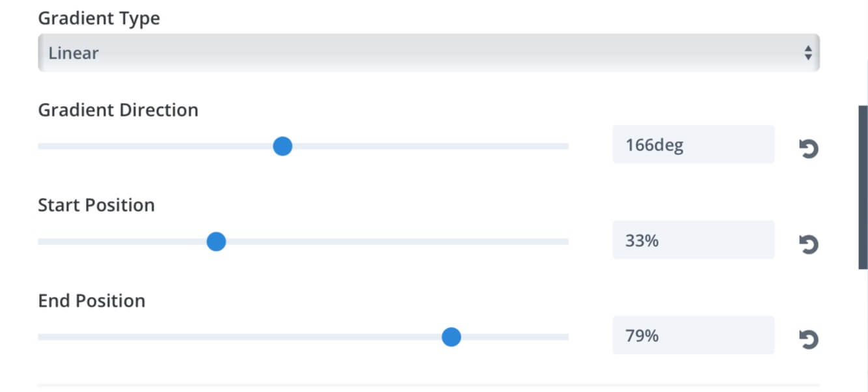
Task: Click the Start Position label
Action: coord(96,206)
